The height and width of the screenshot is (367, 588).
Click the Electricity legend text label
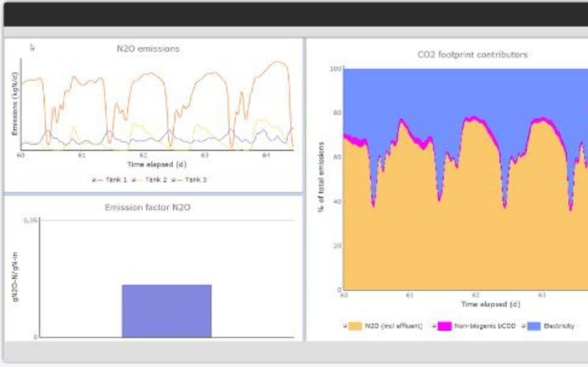tap(558, 326)
